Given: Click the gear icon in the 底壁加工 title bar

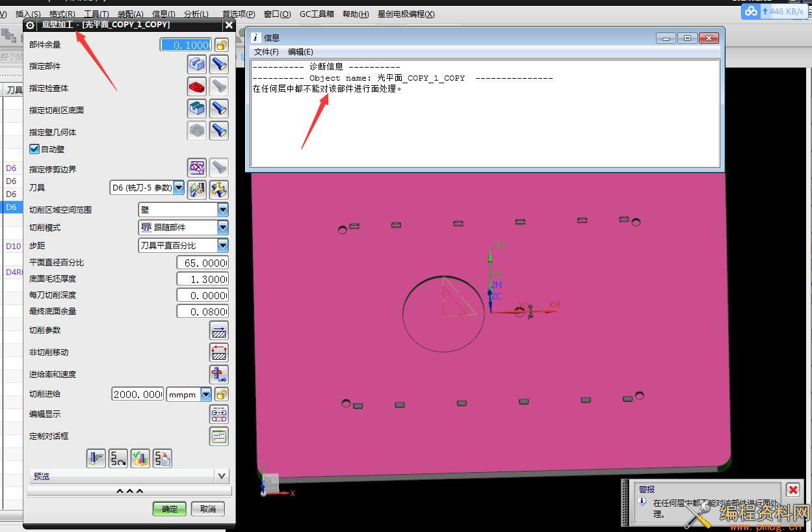Looking at the screenshot, I should pos(30,25).
